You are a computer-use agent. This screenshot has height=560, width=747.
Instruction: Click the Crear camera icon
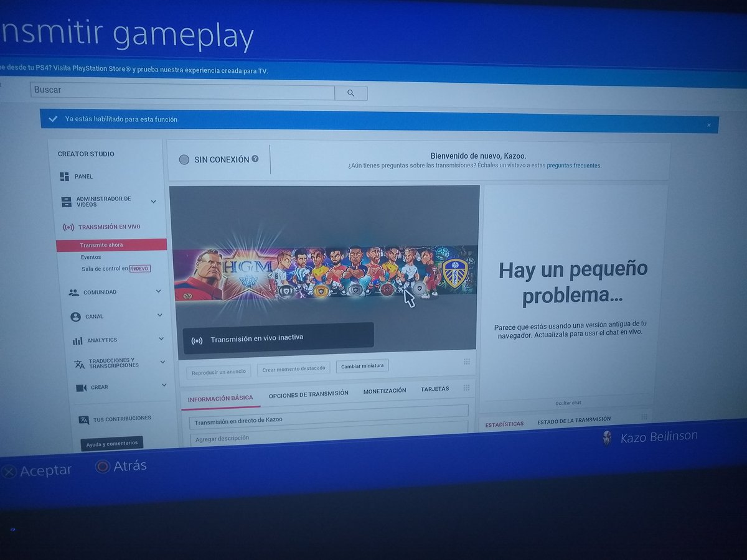[x=81, y=388]
